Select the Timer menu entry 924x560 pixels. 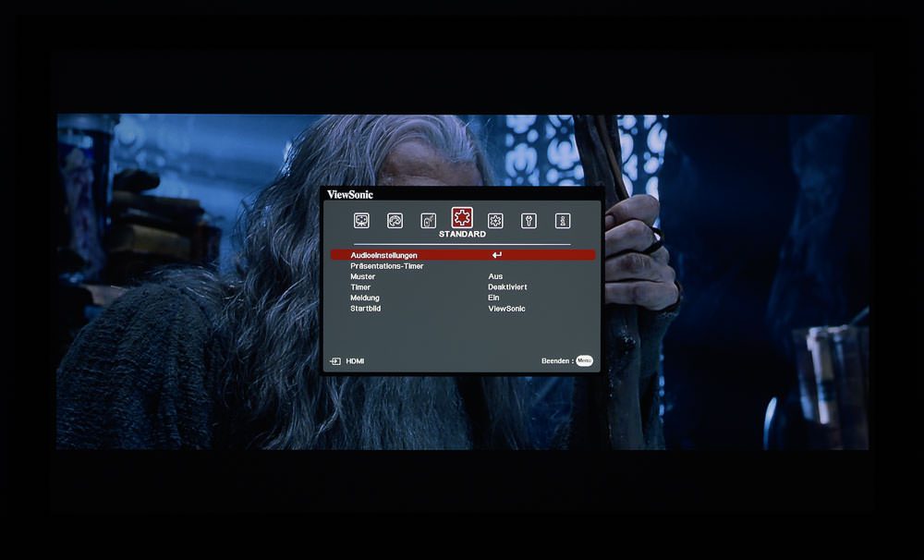pos(360,287)
